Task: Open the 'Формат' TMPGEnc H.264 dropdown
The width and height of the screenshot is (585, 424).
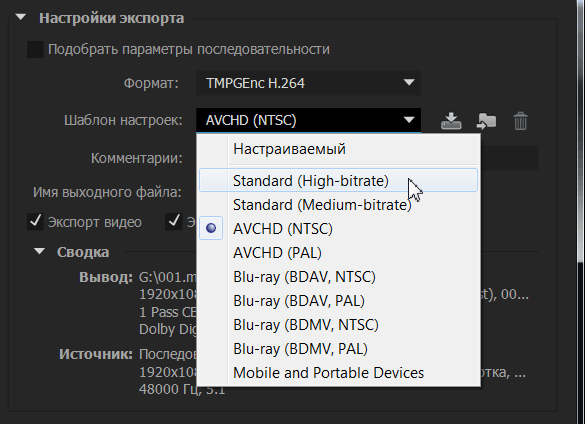Action: point(309,83)
